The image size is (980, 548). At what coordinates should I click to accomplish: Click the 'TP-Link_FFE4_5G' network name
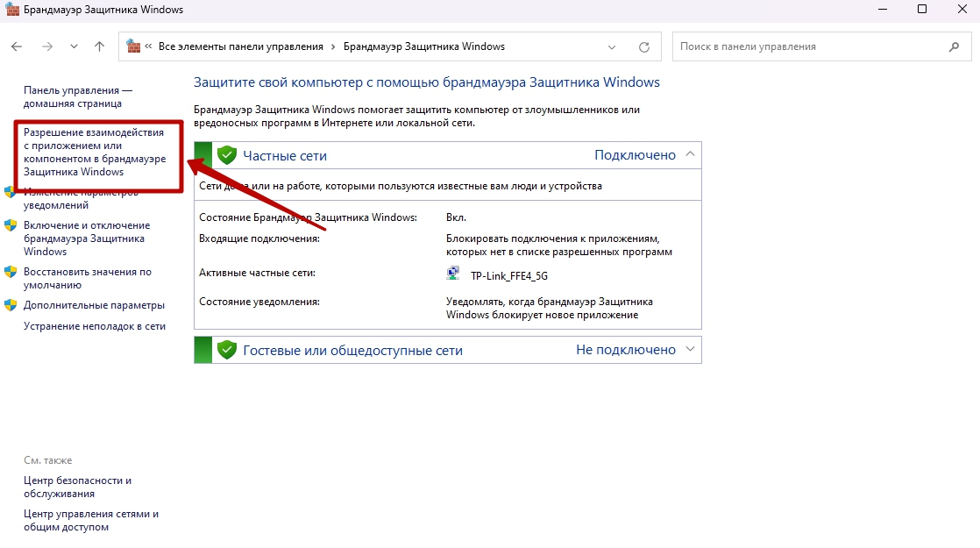[508, 275]
